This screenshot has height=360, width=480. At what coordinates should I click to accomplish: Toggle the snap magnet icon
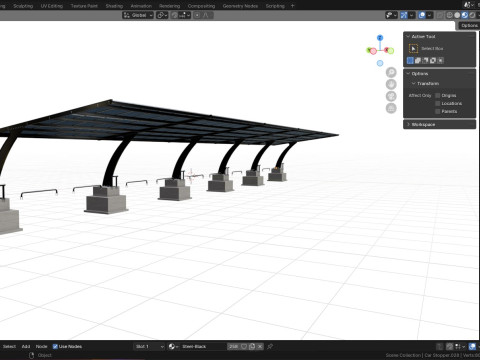tap(174, 15)
